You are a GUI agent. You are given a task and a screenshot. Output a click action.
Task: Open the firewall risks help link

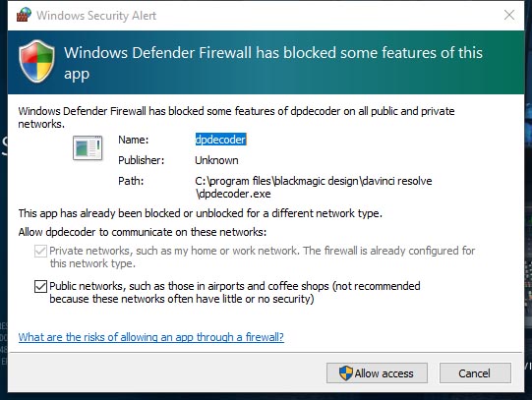[151, 337]
